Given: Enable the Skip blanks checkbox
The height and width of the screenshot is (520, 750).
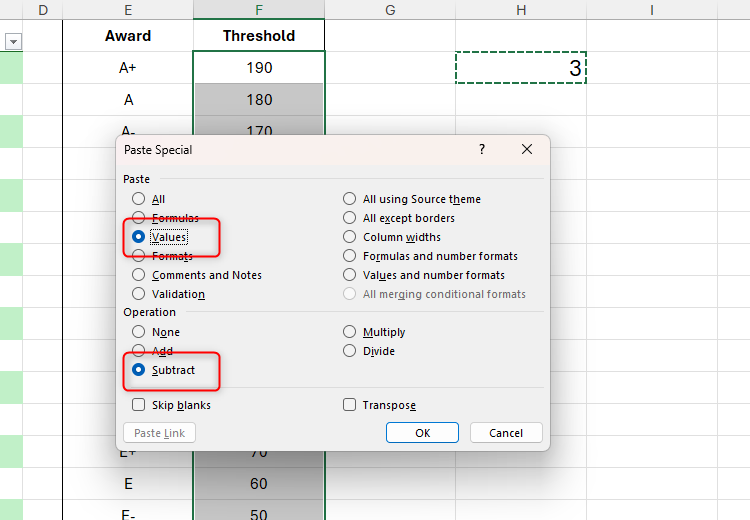Looking at the screenshot, I should click(x=139, y=405).
